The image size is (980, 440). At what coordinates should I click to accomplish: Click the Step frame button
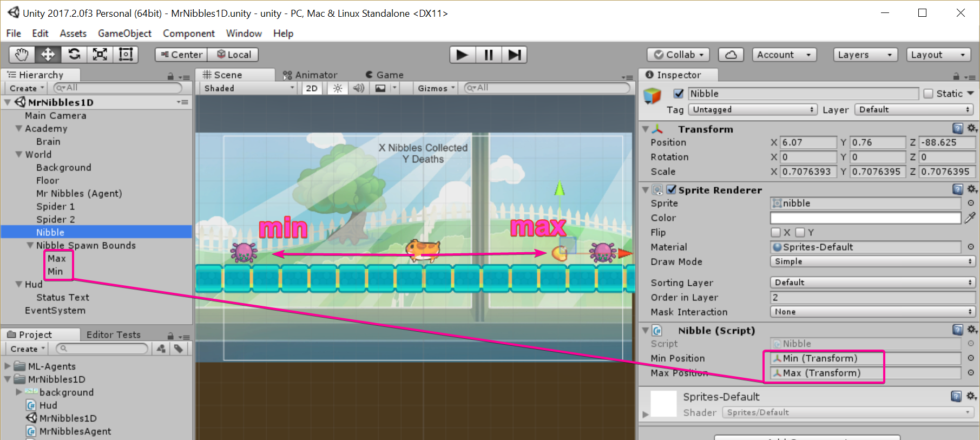[514, 55]
